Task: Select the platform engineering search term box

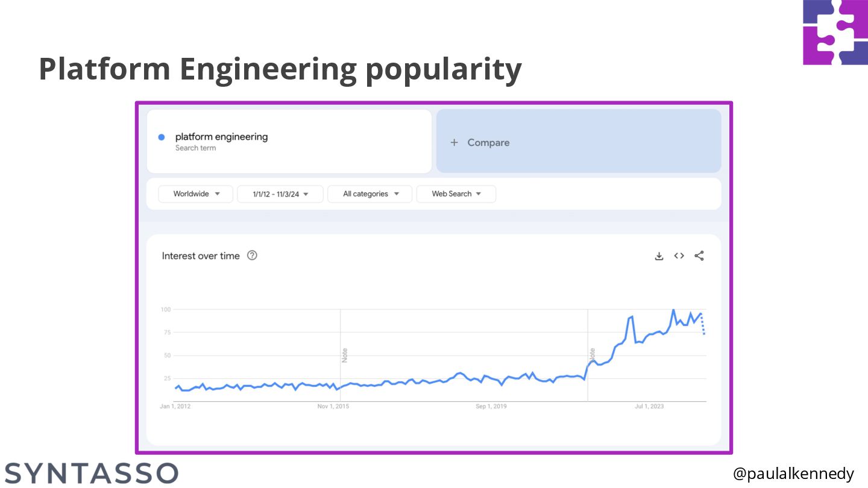Action: click(289, 142)
